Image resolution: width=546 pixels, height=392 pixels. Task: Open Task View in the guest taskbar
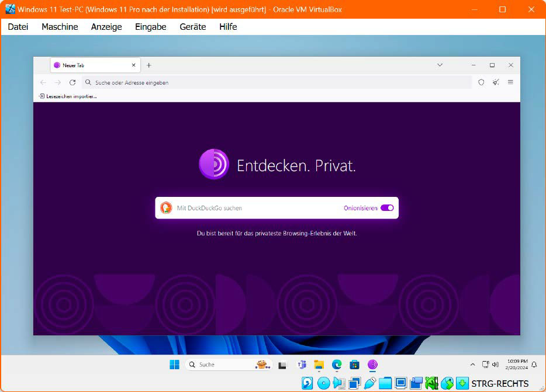[x=282, y=365]
